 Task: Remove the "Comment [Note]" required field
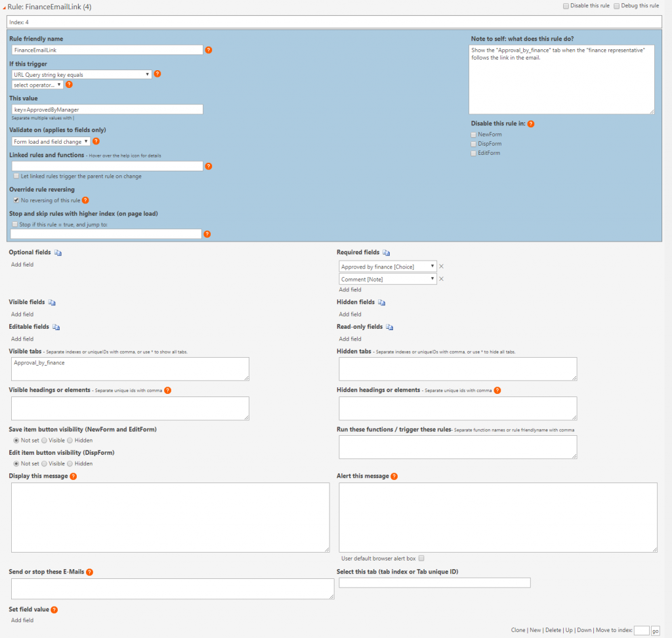(x=441, y=278)
